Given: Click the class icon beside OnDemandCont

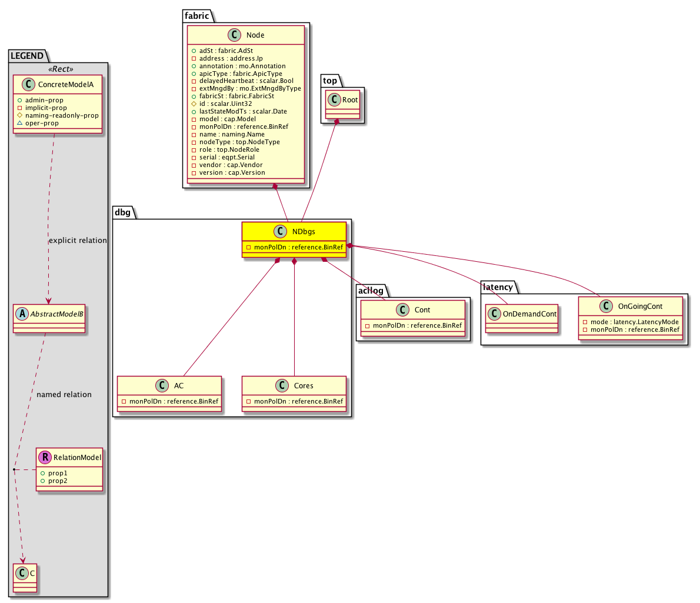Looking at the screenshot, I should click(494, 314).
